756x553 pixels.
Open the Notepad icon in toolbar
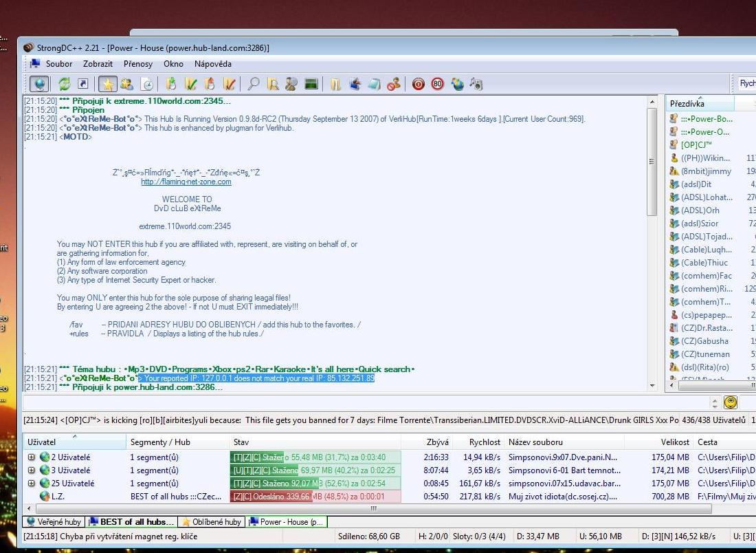375,84
